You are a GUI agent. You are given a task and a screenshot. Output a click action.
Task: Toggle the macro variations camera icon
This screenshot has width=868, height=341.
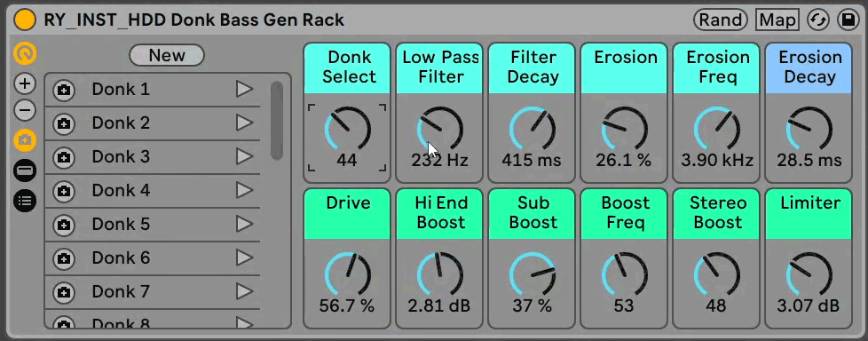pyautogui.click(x=25, y=140)
